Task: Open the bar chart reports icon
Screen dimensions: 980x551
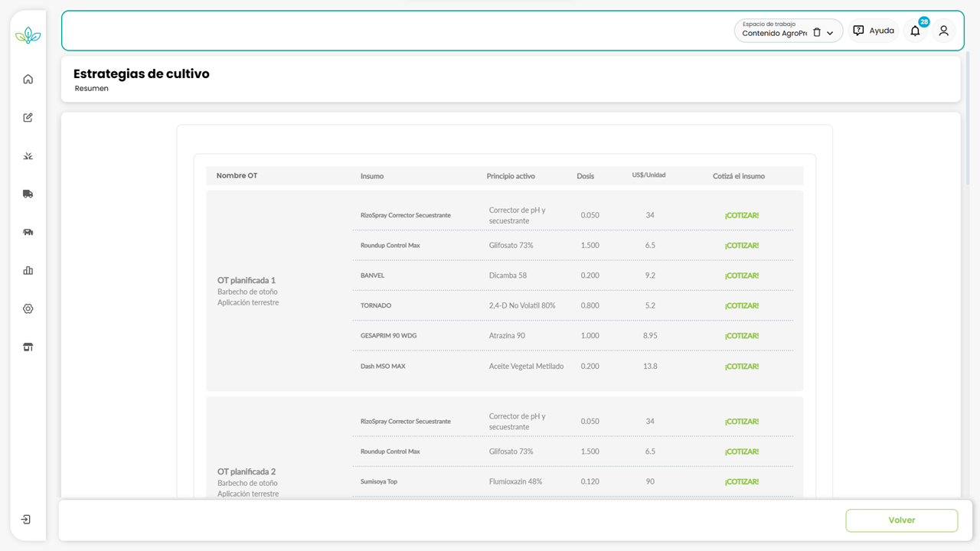Action: coord(28,270)
